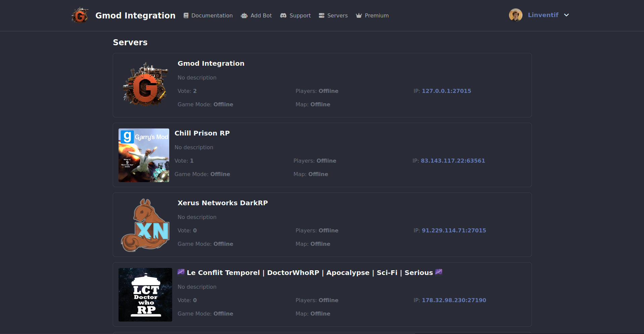Click 'Map: Offline' on Xerus Networks card

point(313,244)
